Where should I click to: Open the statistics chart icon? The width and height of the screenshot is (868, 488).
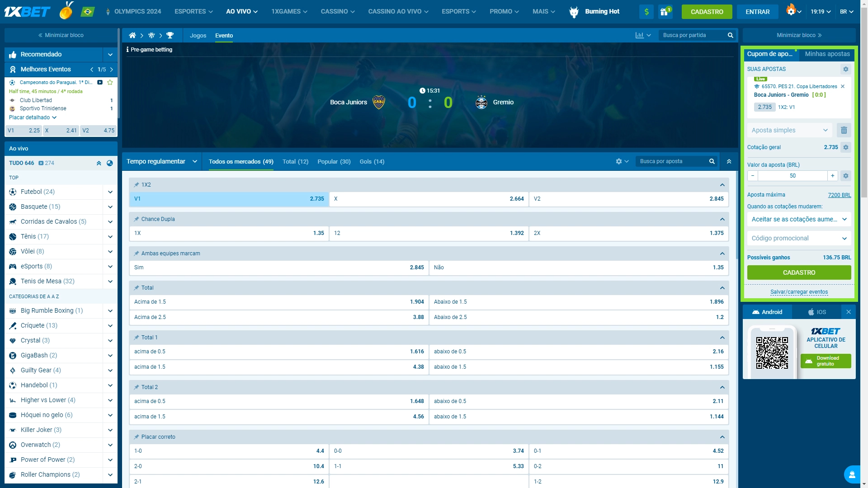639,35
